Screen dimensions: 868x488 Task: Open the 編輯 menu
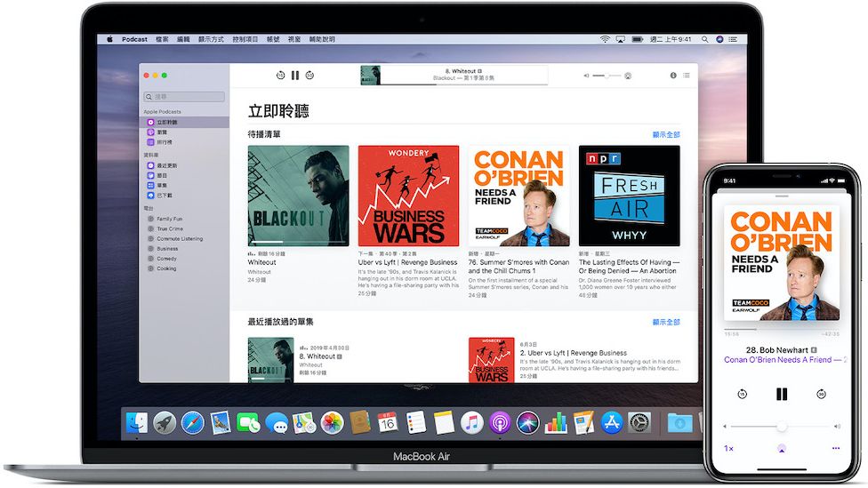183,39
